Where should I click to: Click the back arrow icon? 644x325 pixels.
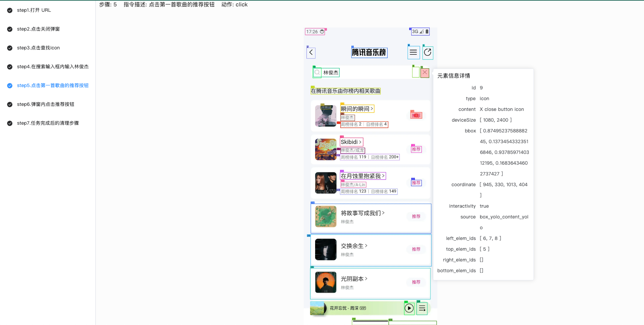pos(311,52)
